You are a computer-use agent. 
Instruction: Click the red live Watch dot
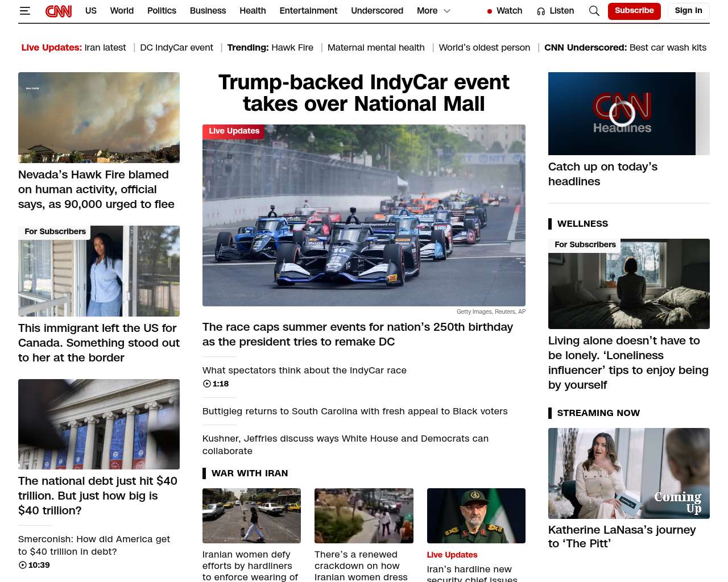(490, 11)
